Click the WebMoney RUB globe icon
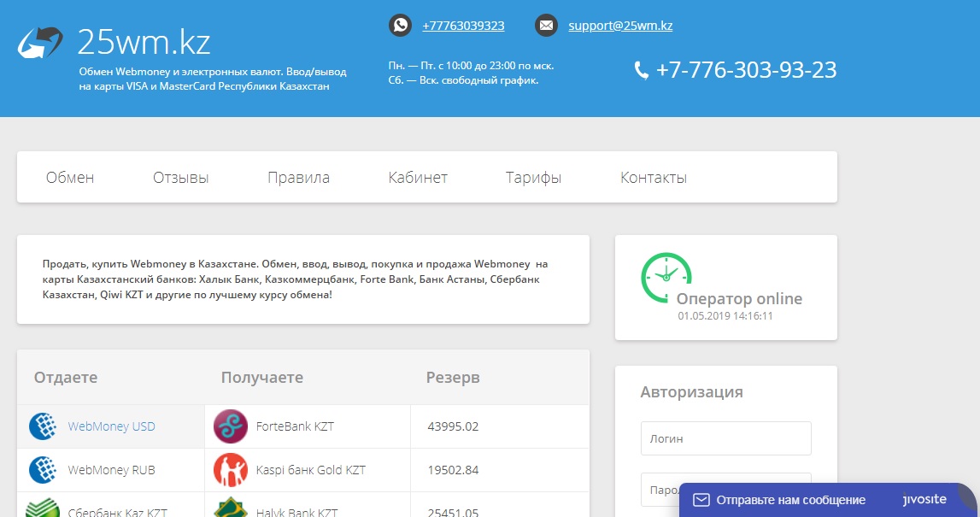This screenshot has height=517, width=980. point(43,470)
